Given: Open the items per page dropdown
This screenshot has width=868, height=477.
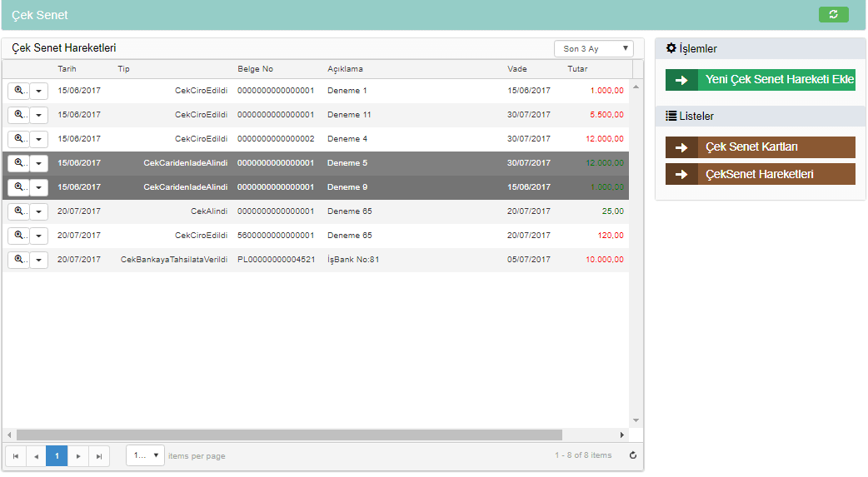Looking at the screenshot, I should click(x=145, y=455).
